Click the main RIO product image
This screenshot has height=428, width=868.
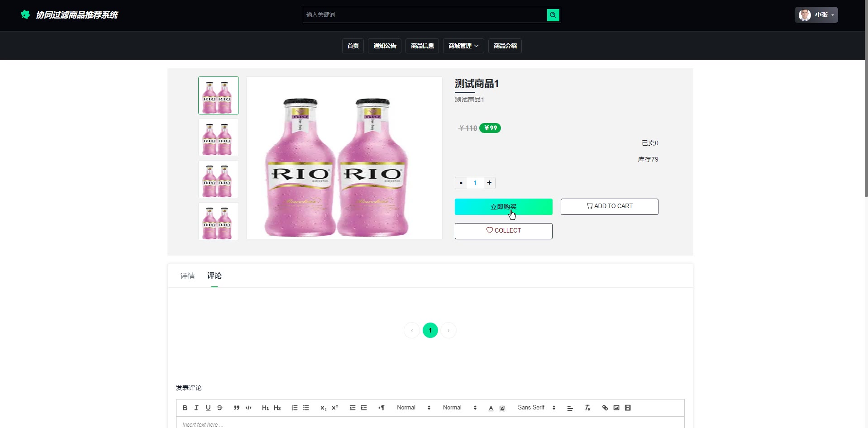click(344, 158)
